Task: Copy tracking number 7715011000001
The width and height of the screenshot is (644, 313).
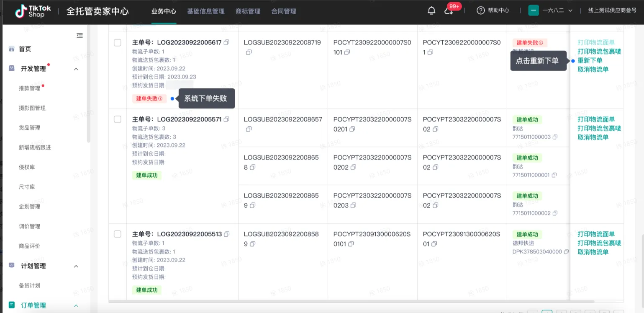Action: (554, 175)
